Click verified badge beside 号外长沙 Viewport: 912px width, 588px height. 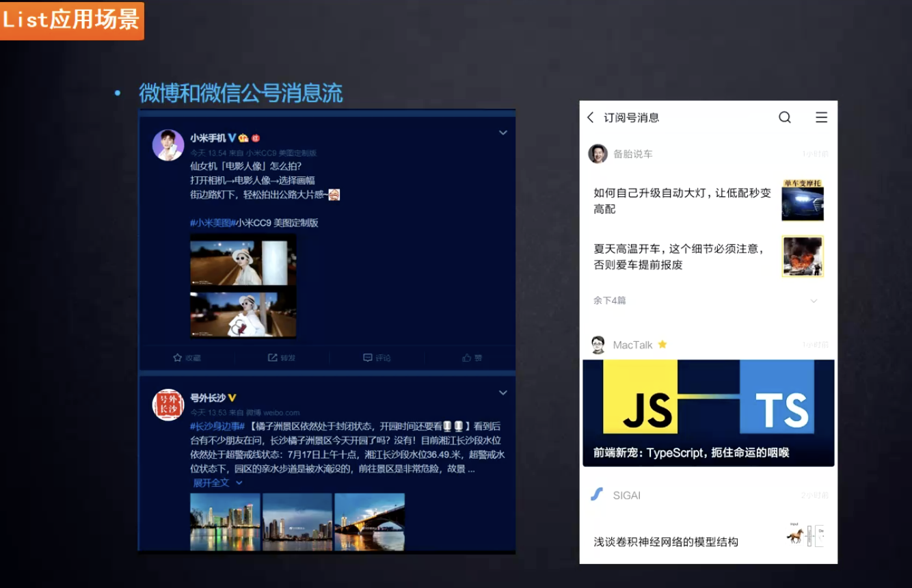[232, 397]
